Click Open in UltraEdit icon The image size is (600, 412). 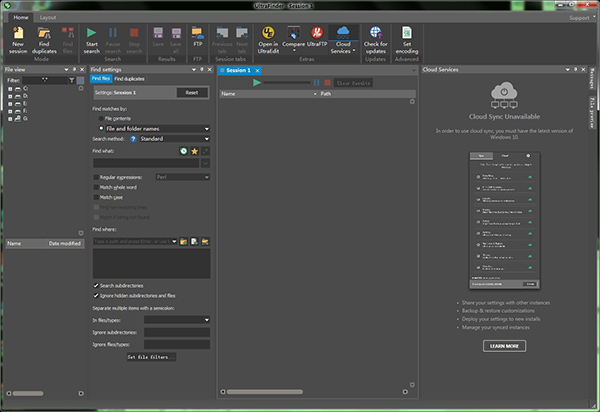pyautogui.click(x=268, y=33)
